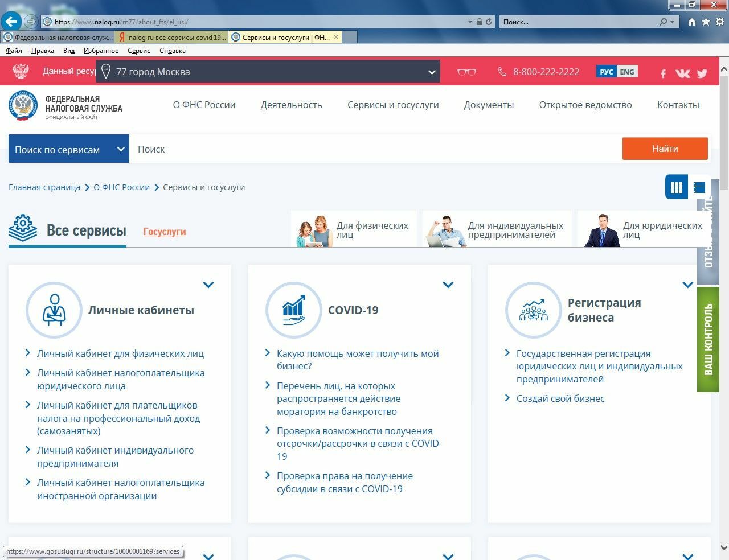The width and height of the screenshot is (729, 560).
Task: Click the Личные кабинеты person icon
Action: pos(54,310)
